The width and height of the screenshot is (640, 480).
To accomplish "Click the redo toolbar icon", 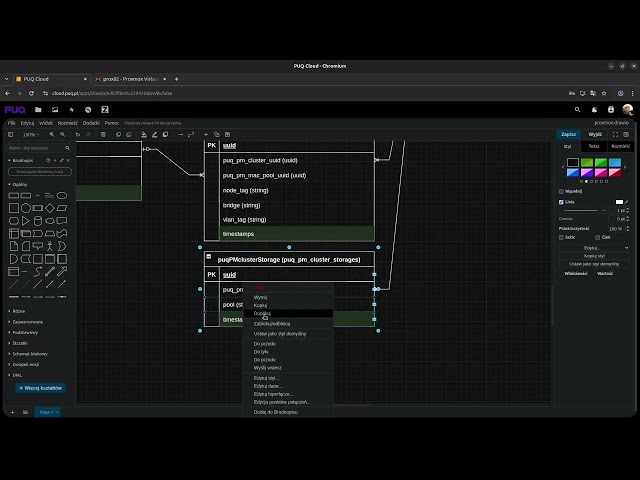I will 88,134.
